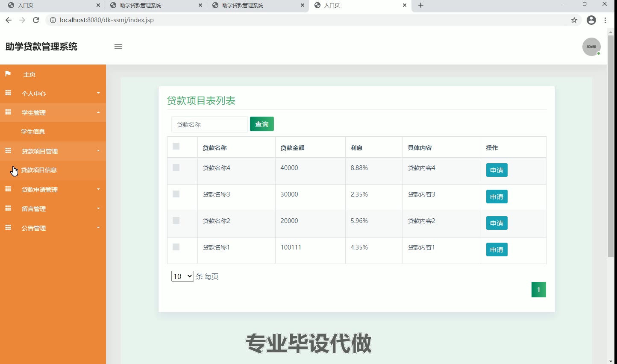The image size is (617, 364).
Task: Click the browser address bar URL
Action: [107, 20]
